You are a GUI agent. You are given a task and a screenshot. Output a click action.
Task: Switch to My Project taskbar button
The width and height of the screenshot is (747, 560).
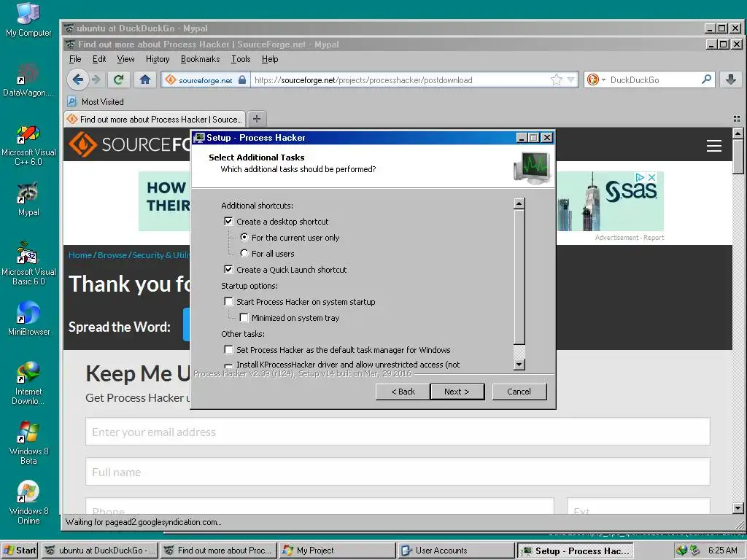337,551
